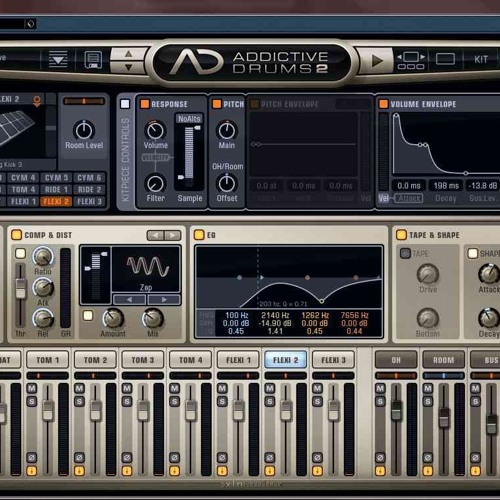Toggle the Volume Envelope section
The height and width of the screenshot is (500, 500).
click(383, 104)
